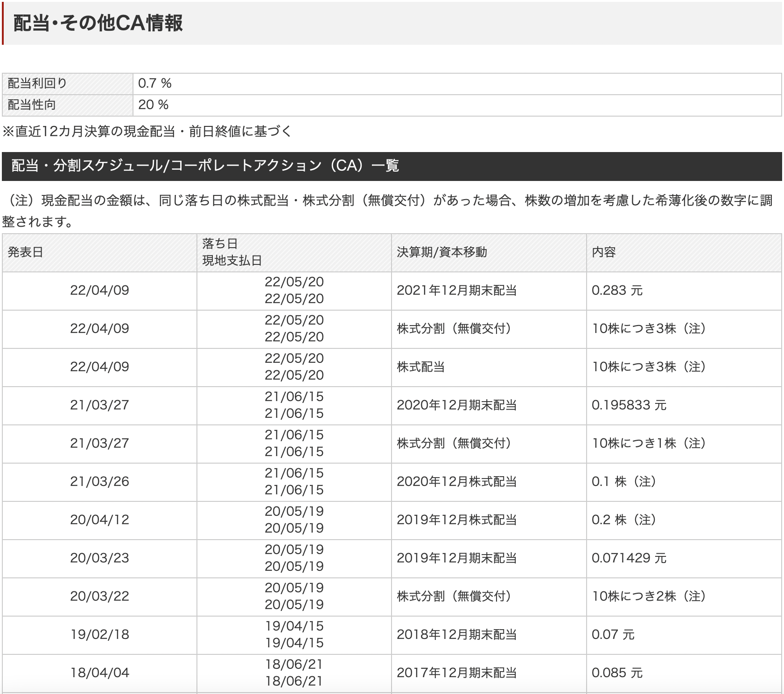The height and width of the screenshot is (694, 784).
Task: Click the 20/04/12 announcement date
Action: tap(99, 520)
